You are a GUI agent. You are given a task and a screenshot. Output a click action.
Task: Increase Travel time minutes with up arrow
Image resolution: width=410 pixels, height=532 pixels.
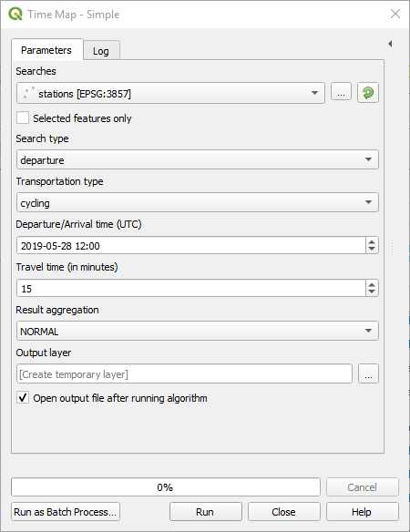coord(372,284)
